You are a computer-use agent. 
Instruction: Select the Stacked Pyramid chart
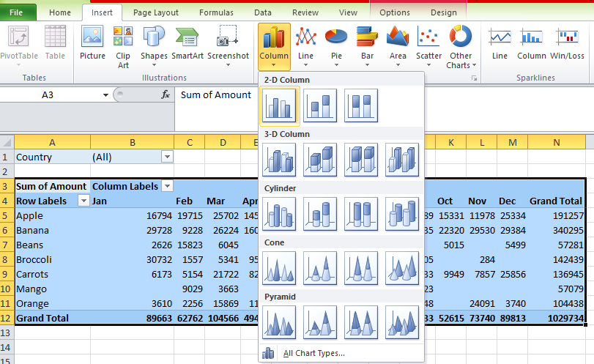(x=320, y=322)
